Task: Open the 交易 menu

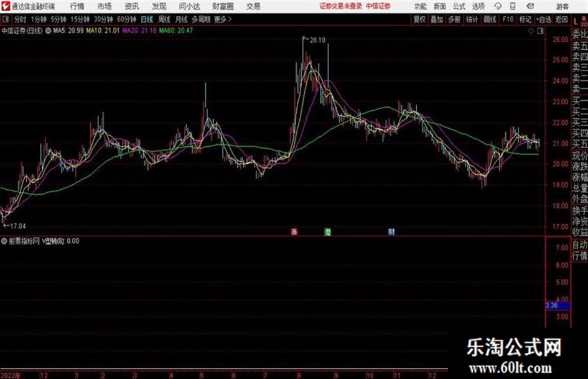Action: (x=253, y=6)
